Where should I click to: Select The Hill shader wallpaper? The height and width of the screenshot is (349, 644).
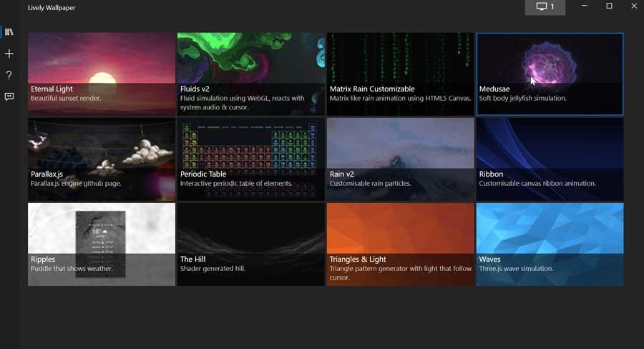251,245
